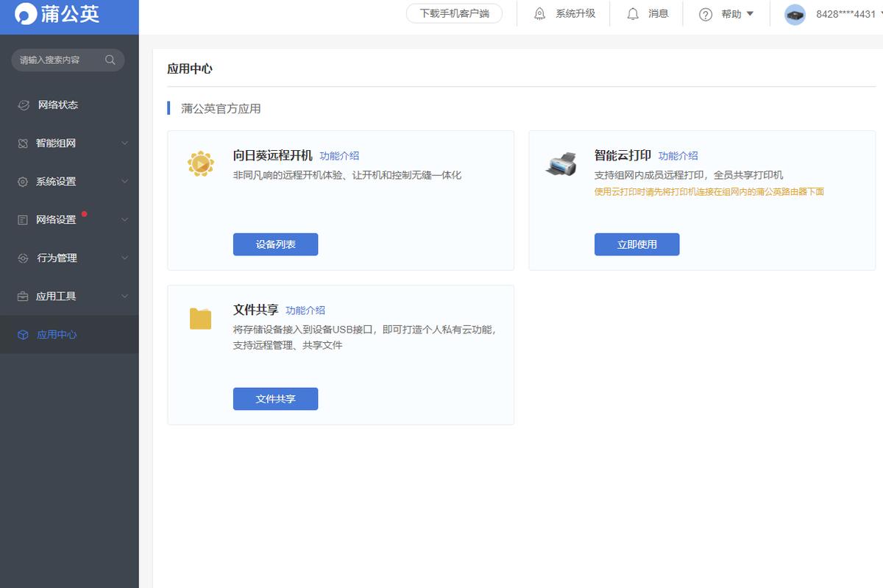Click the 下载手机客户端 button
This screenshot has width=883, height=588.
(x=454, y=13)
